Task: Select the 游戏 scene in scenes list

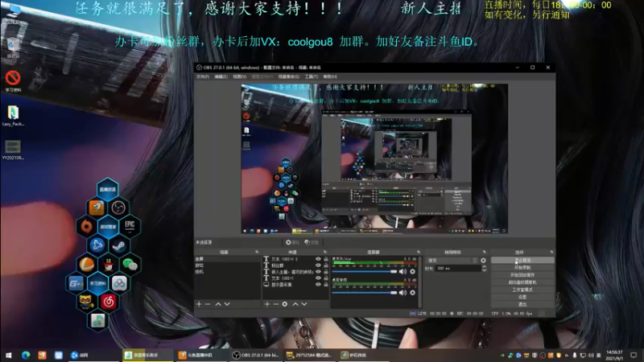Action: click(x=227, y=265)
